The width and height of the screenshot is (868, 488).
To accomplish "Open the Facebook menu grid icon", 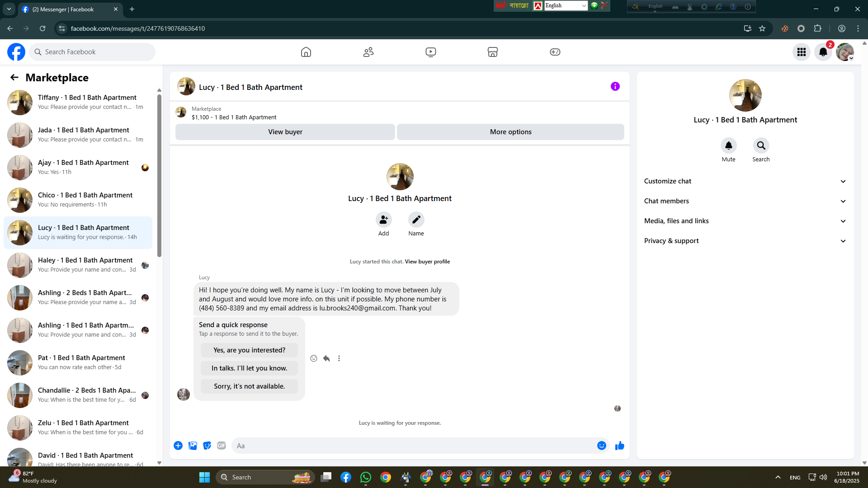I will (x=802, y=52).
